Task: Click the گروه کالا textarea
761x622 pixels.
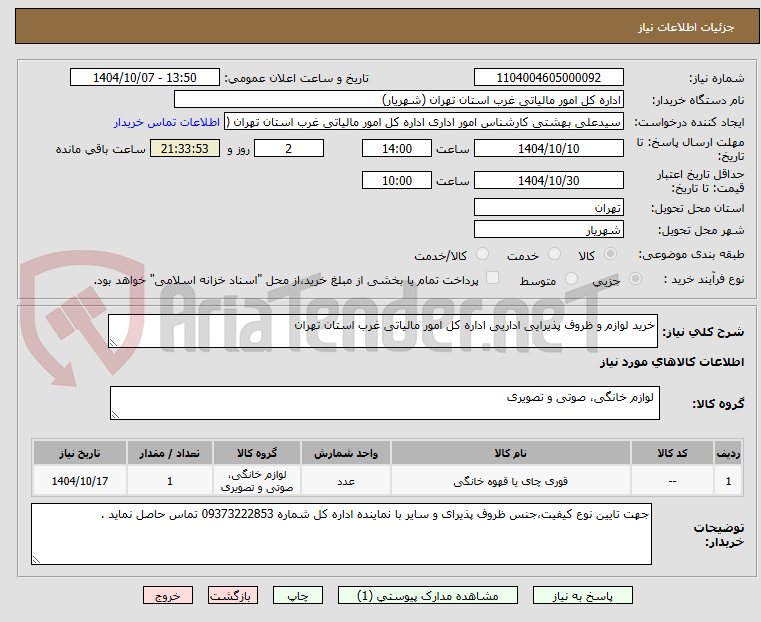Action: point(384,403)
